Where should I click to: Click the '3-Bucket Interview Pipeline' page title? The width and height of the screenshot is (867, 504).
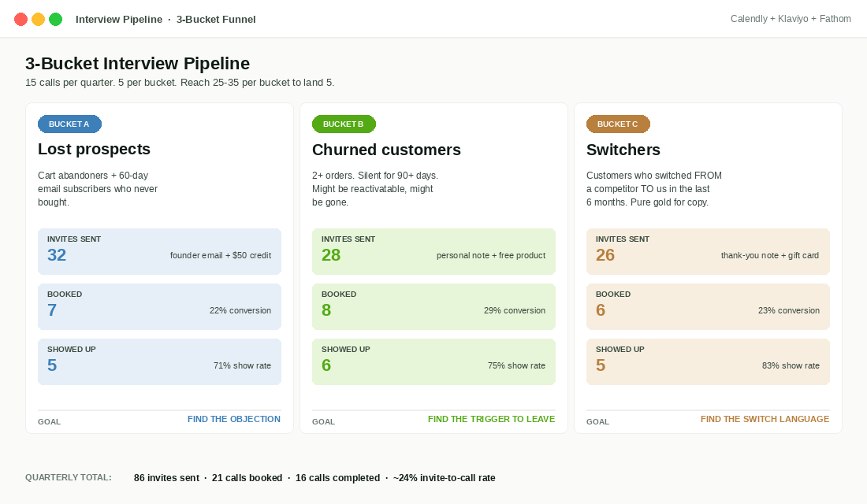(138, 64)
